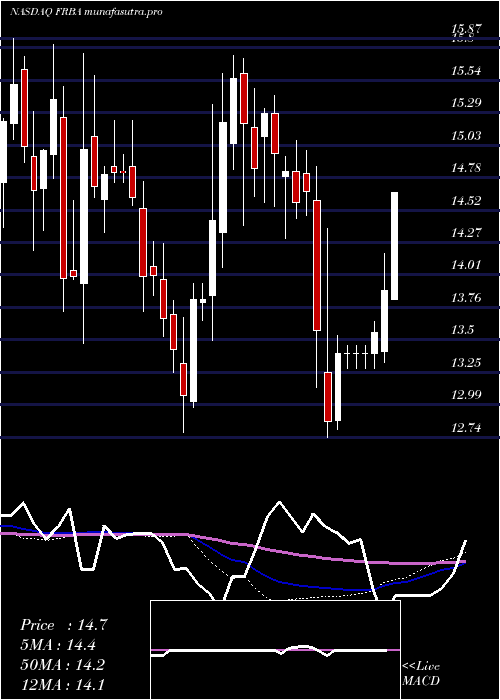Screen dimensions: 500x700
Task: Select the 15.29 price axis label
Action: (466, 103)
